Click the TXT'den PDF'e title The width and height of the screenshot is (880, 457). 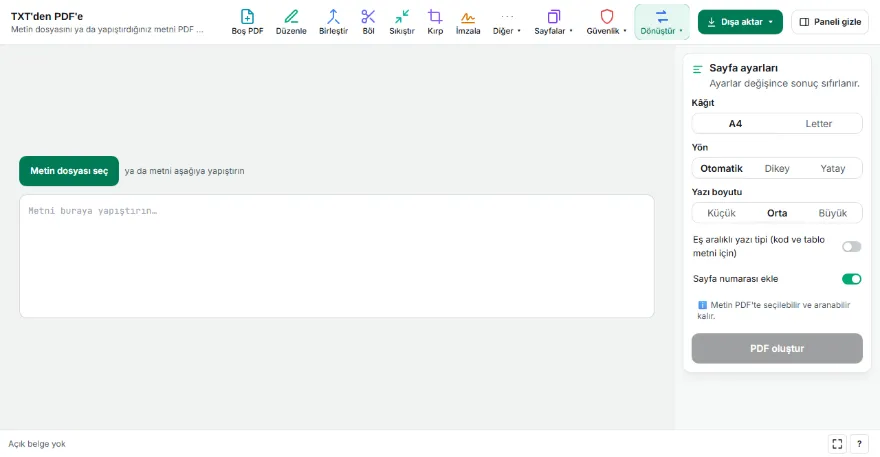[47, 16]
